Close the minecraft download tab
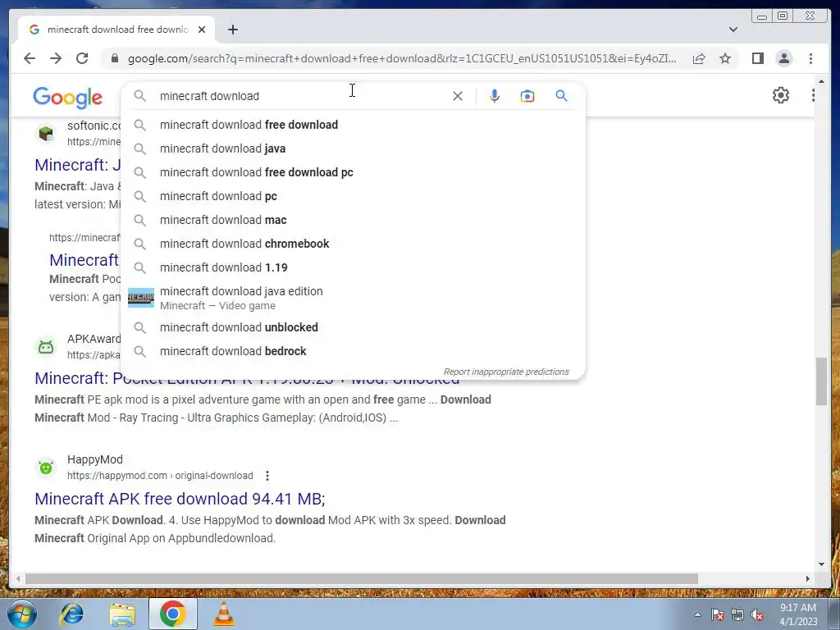This screenshot has height=630, width=840. point(202,30)
